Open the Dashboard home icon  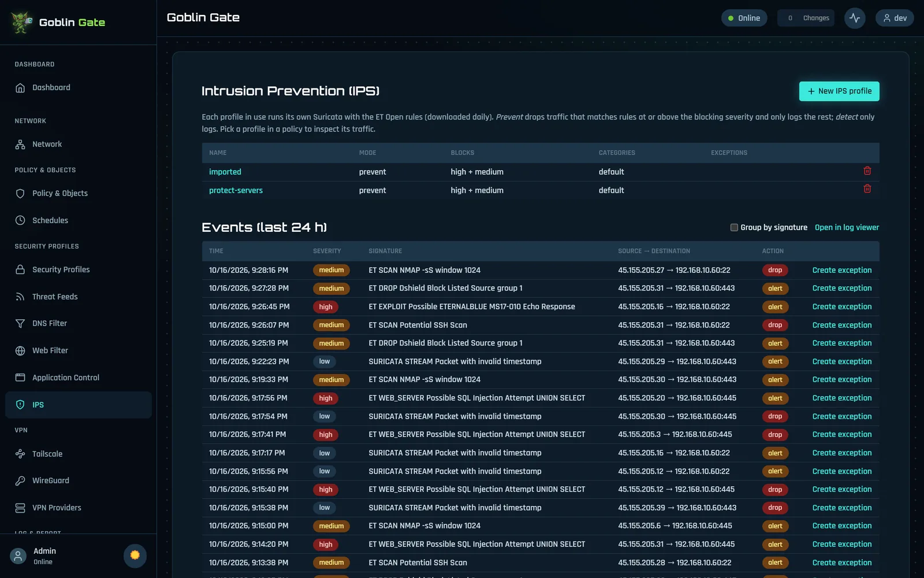tap(20, 88)
